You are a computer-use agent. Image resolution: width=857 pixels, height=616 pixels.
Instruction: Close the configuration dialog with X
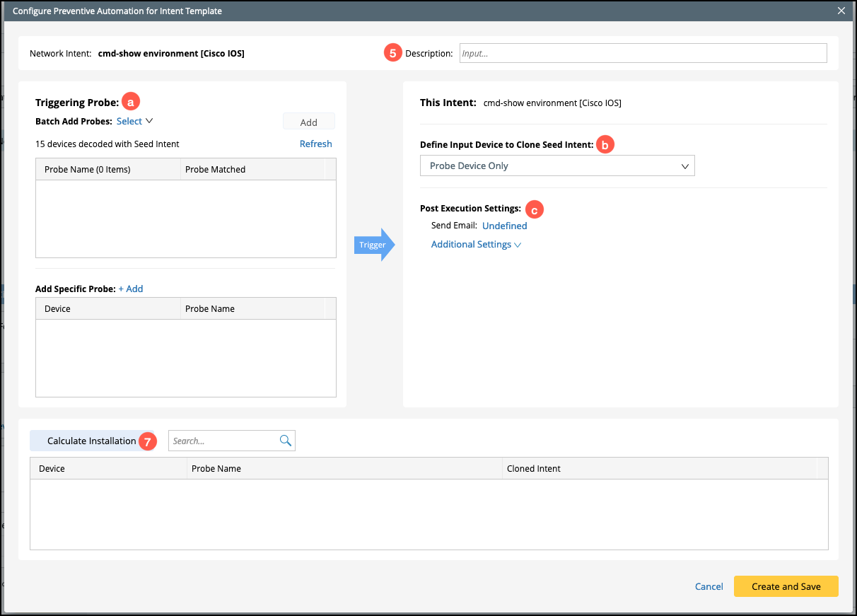click(x=841, y=11)
